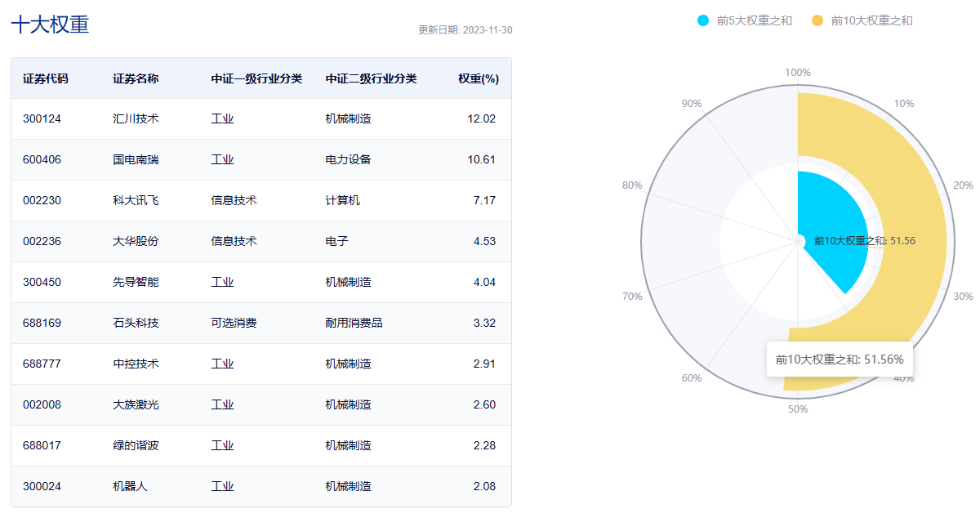Click 可选消费 industry cell
This screenshot has width=980, height=518.
234,323
